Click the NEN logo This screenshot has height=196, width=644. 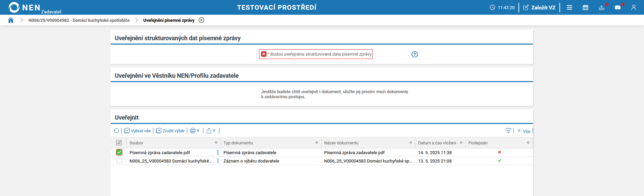click(24, 7)
